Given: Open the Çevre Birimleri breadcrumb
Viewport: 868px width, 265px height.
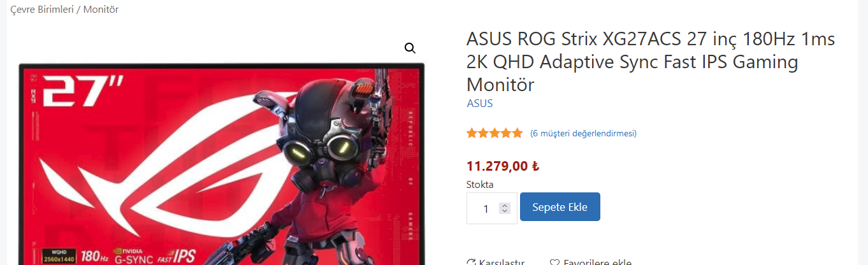Looking at the screenshot, I should [42, 10].
